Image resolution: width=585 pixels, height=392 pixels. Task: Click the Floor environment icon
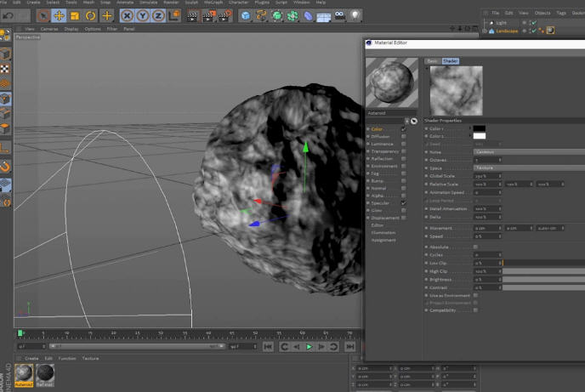(323, 17)
